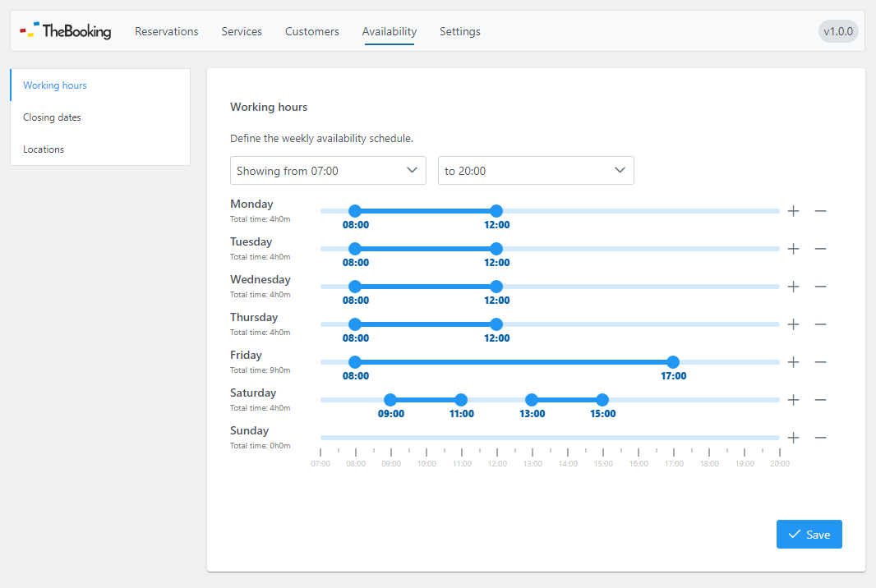The height and width of the screenshot is (588, 876).
Task: Open the Reservations tab
Action: pyautogui.click(x=167, y=31)
